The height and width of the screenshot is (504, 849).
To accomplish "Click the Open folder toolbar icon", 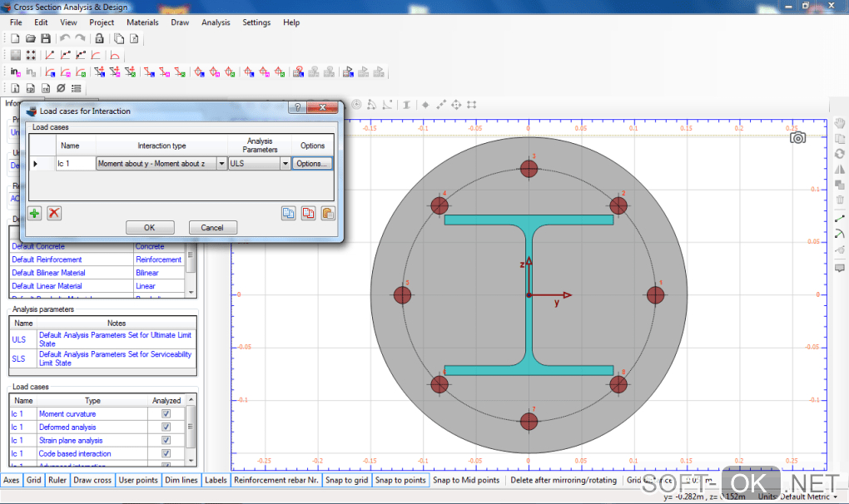I will tap(31, 38).
